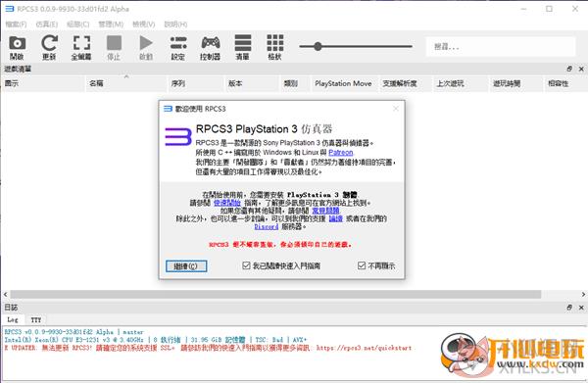Click the horizontal scrollbar left arrow
588x383 pixels.
point(5,294)
